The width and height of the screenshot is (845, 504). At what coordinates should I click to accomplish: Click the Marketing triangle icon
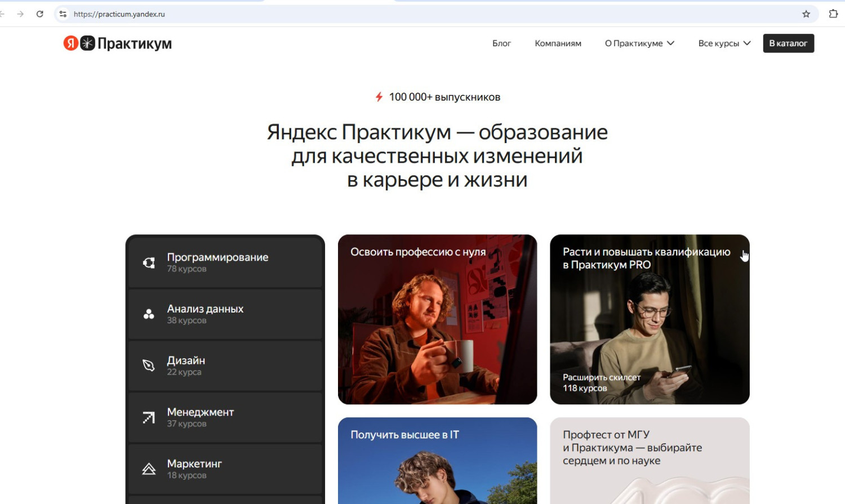click(149, 469)
